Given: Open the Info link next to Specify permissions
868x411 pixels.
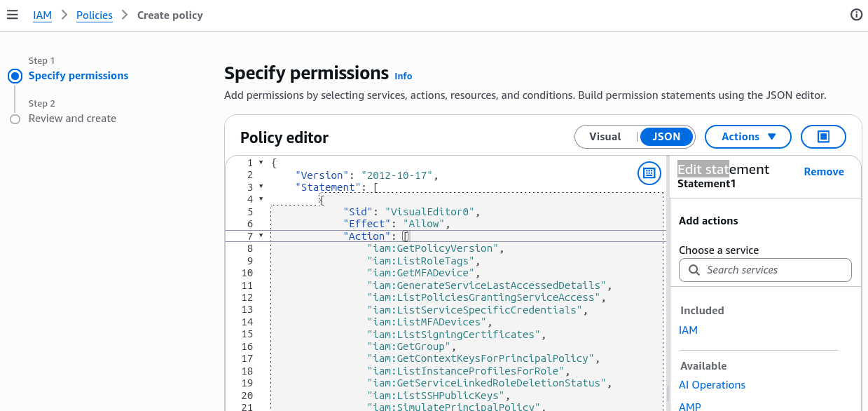Looking at the screenshot, I should (x=404, y=76).
